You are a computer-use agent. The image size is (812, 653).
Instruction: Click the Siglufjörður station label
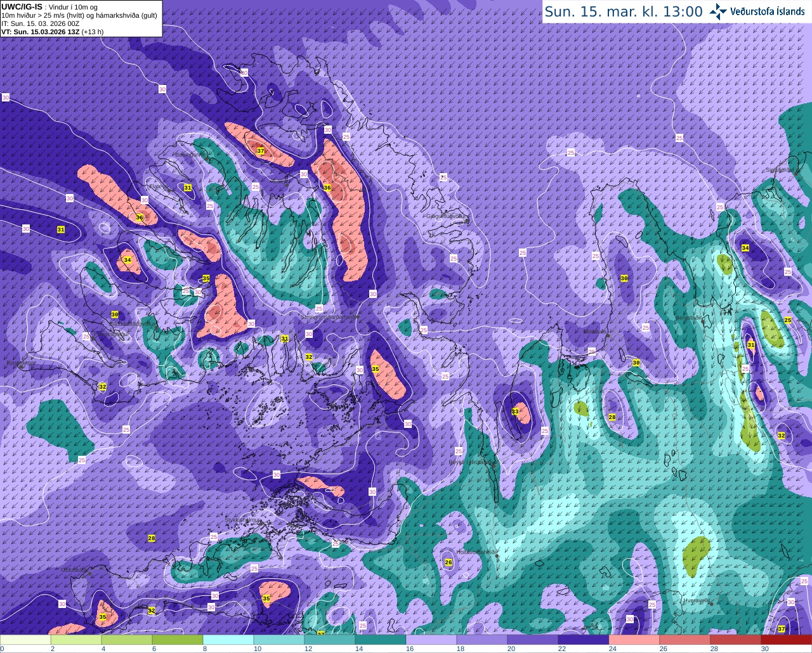click(780, 170)
